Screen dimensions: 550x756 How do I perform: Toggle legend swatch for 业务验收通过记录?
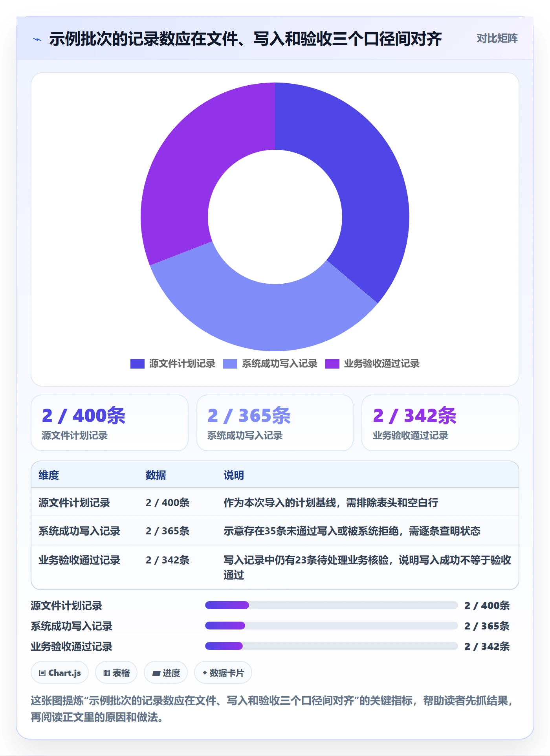tap(332, 364)
